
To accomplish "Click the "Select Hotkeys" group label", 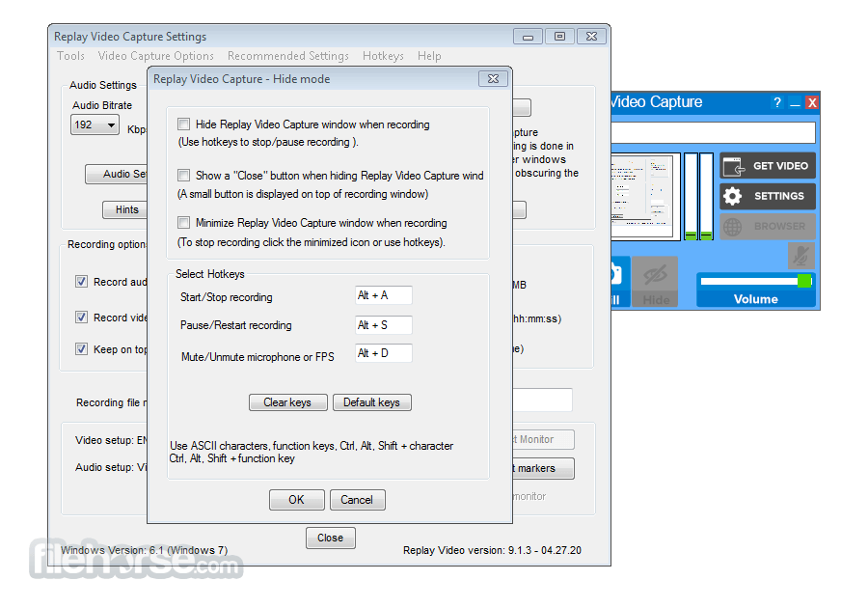I will [x=210, y=274].
